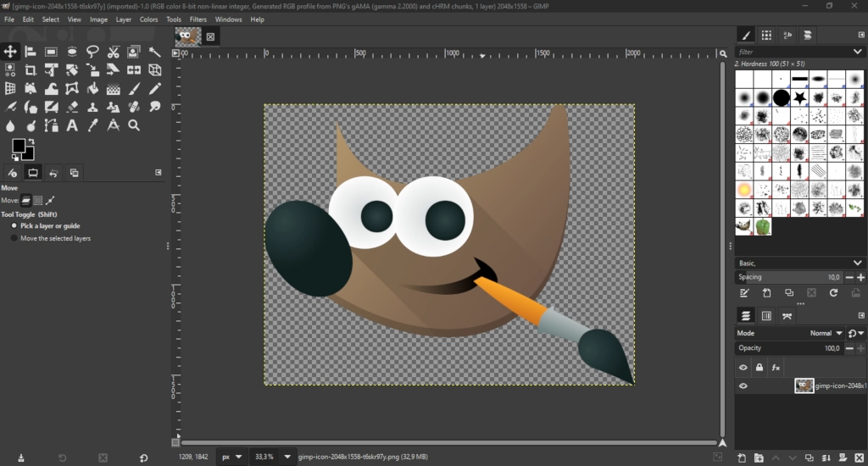Create a new layer group

pyautogui.click(x=759, y=458)
